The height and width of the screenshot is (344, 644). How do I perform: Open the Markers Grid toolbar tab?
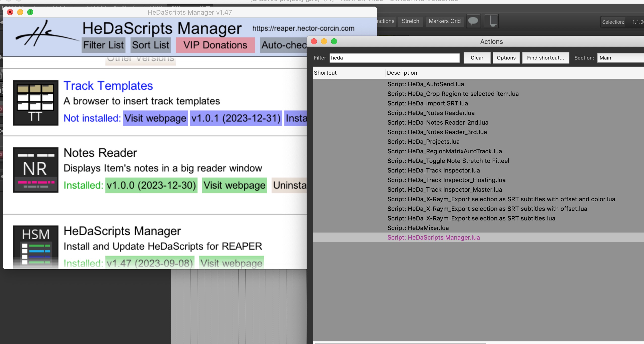[444, 21]
